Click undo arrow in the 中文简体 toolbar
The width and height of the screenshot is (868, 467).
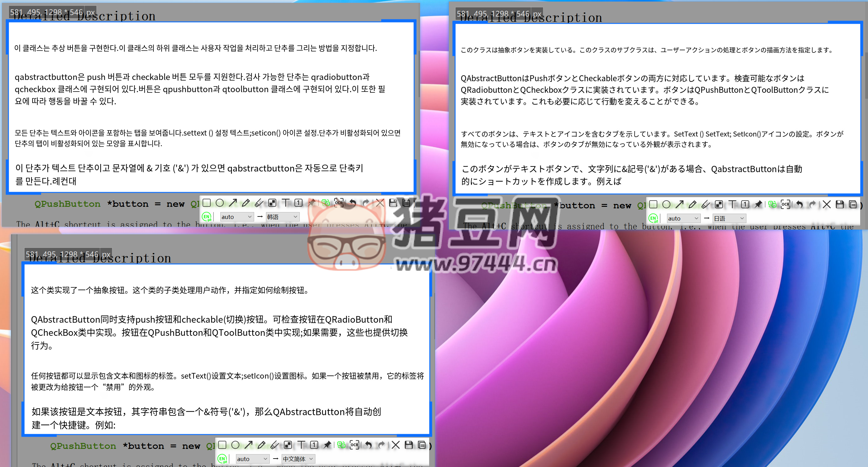coord(368,445)
